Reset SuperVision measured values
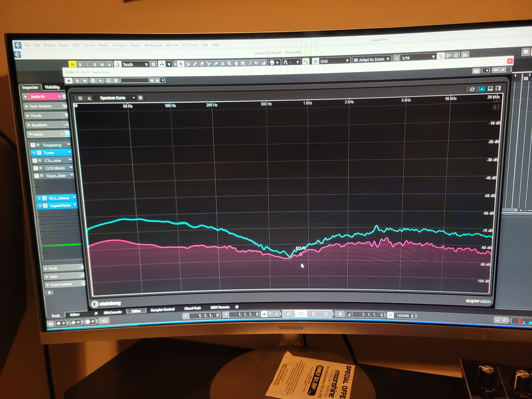The image size is (532, 399). pos(472,89)
